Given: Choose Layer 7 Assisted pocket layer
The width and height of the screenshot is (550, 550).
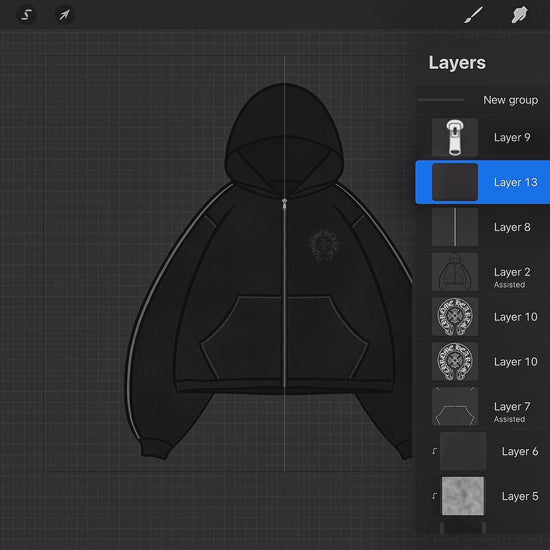Looking at the screenshot, I should pos(482,407).
